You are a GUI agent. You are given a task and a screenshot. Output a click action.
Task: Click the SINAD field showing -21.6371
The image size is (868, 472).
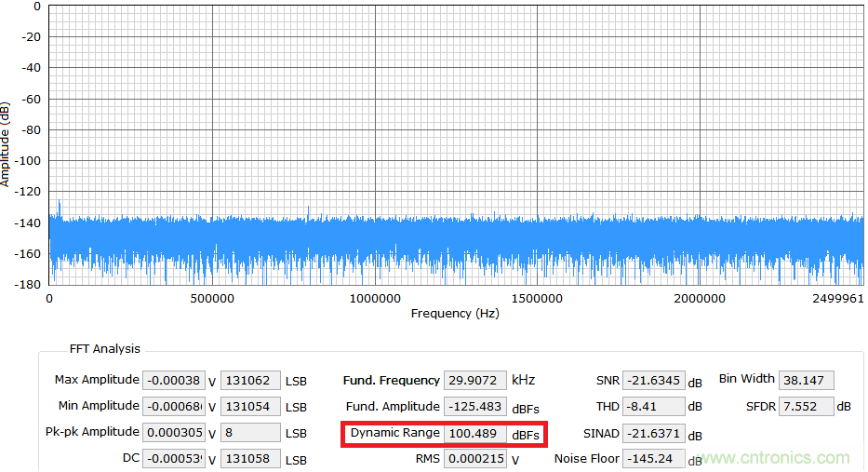coord(653,434)
